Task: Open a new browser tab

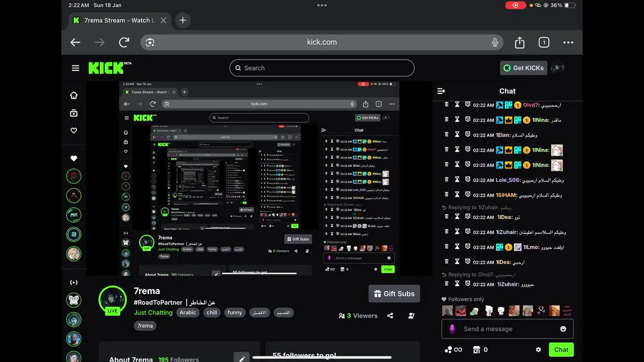Action: click(183, 20)
